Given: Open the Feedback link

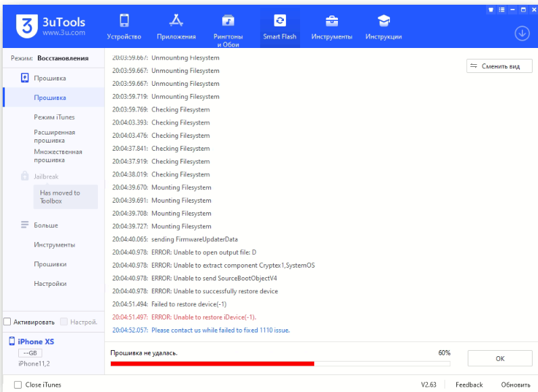Looking at the screenshot, I should [469, 385].
